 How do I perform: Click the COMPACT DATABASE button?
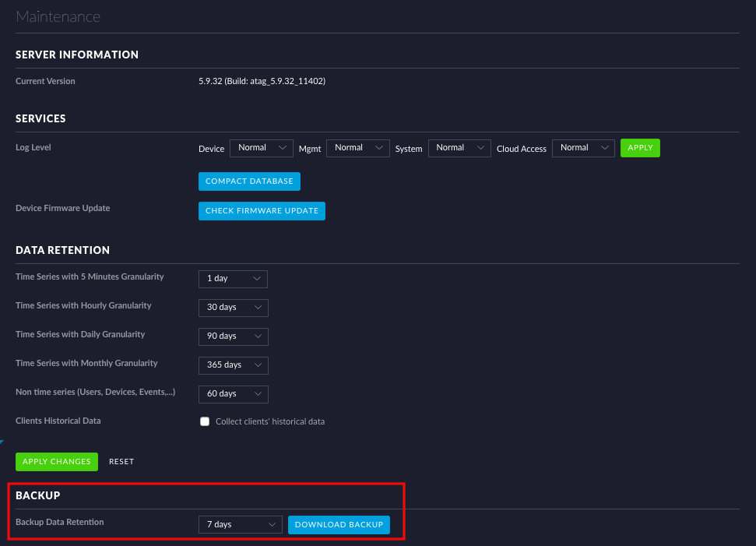[249, 181]
